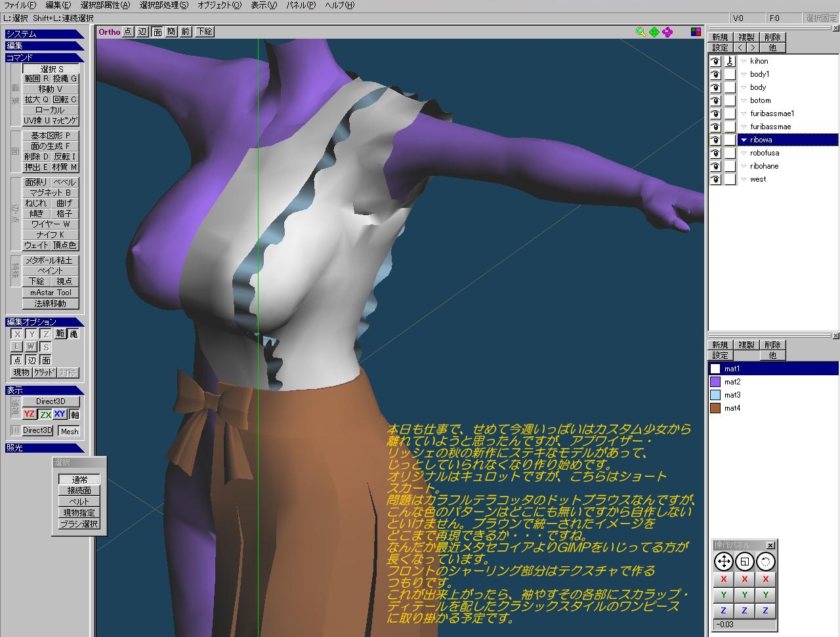Select the brown mat4 material swatch
This screenshot has height=637, width=840.
click(715, 408)
